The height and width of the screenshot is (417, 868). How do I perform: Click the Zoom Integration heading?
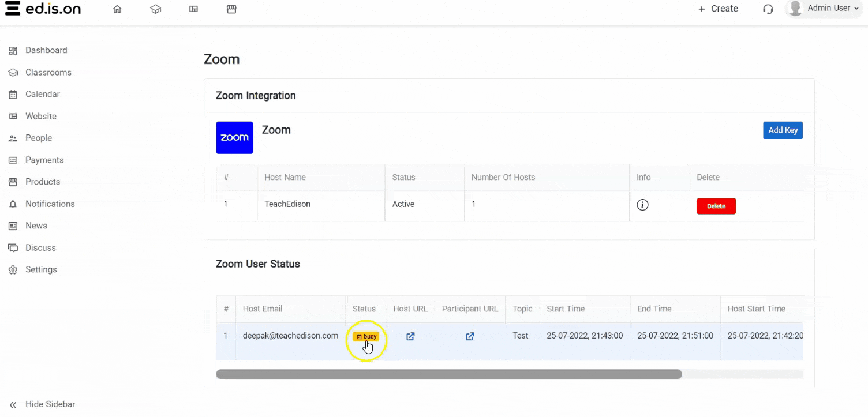(256, 96)
